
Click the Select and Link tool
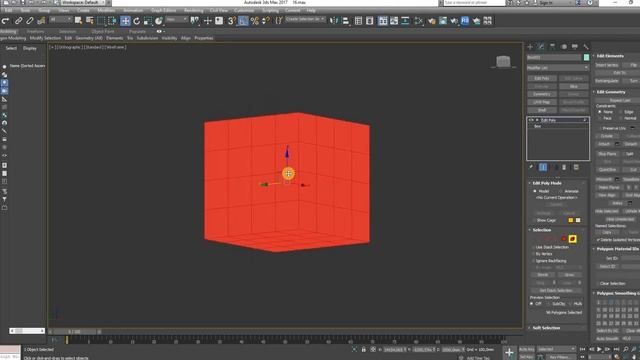pyautogui.click(x=18, y=20)
